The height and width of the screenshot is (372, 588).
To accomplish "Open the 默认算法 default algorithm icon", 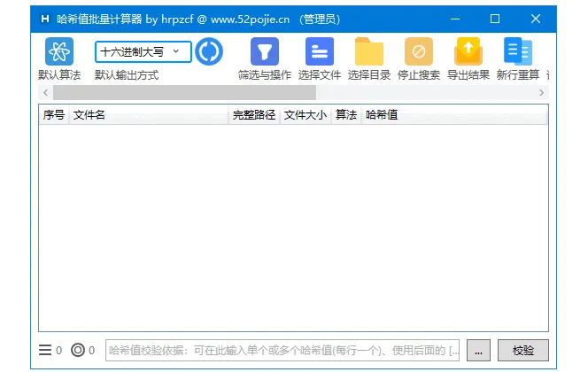I will tap(59, 51).
